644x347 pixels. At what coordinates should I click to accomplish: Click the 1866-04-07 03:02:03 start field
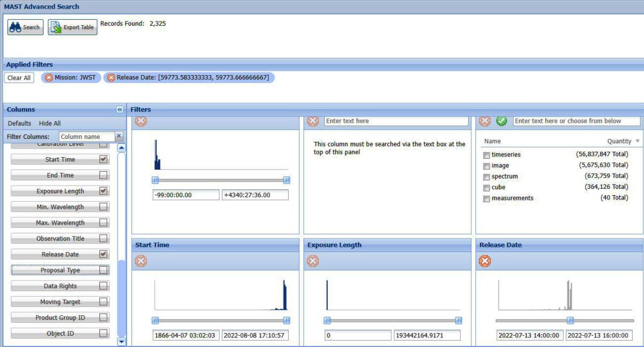186,335
